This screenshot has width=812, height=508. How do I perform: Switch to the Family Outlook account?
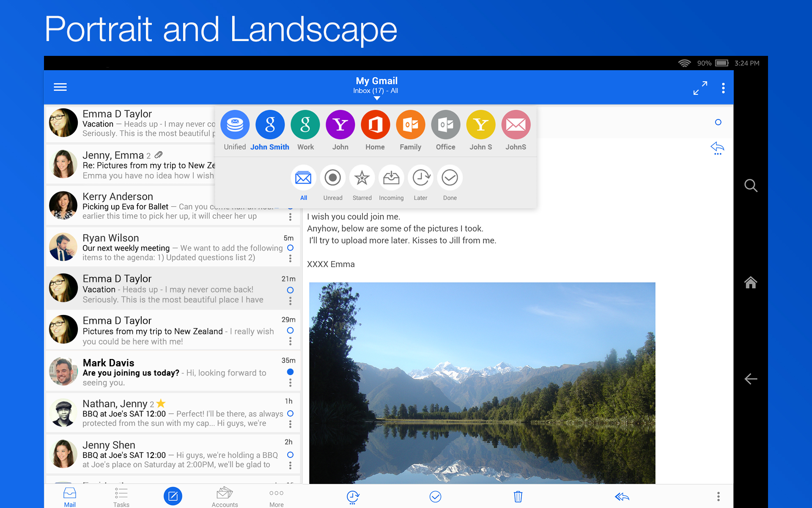pos(410,125)
